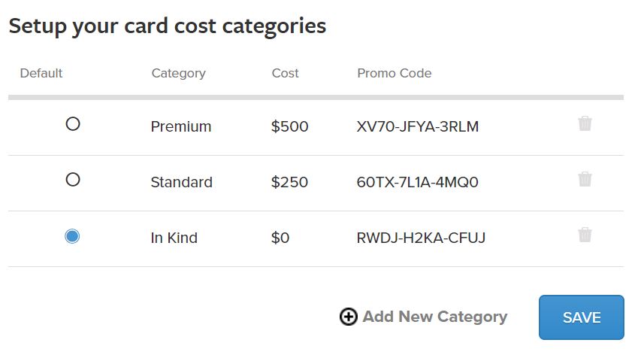Delete the Standard category via trash icon
Viewport: 644px width, 352px height.
point(585,179)
